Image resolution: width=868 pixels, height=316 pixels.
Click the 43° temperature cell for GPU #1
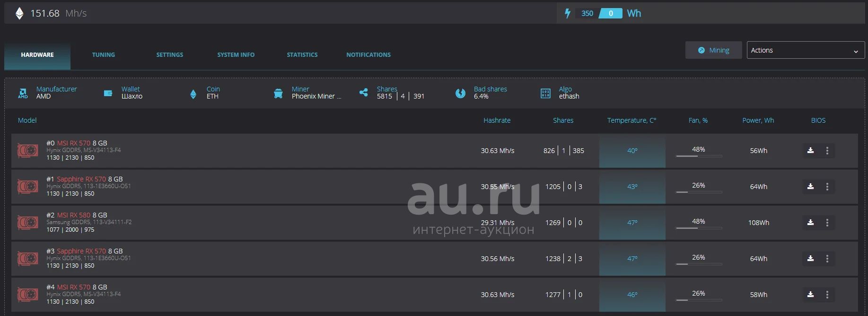pyautogui.click(x=632, y=187)
